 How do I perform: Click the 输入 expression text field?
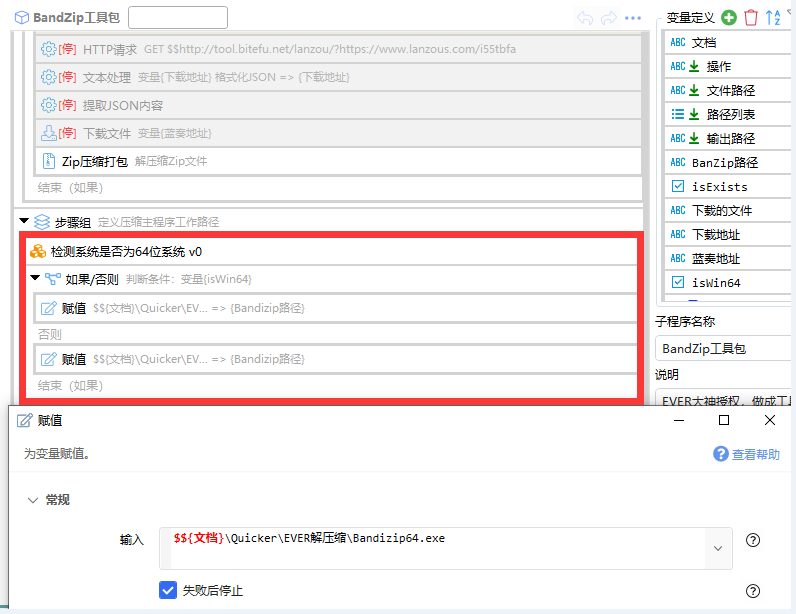pos(438,548)
